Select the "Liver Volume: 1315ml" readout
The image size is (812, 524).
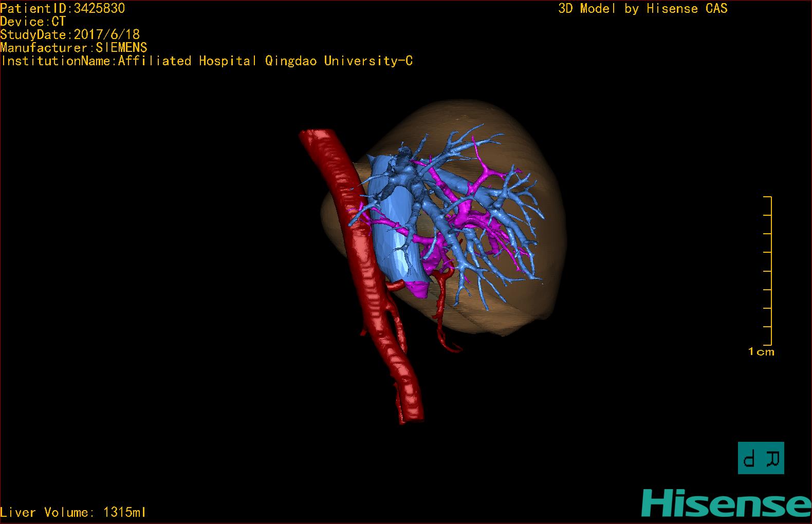pos(73,512)
